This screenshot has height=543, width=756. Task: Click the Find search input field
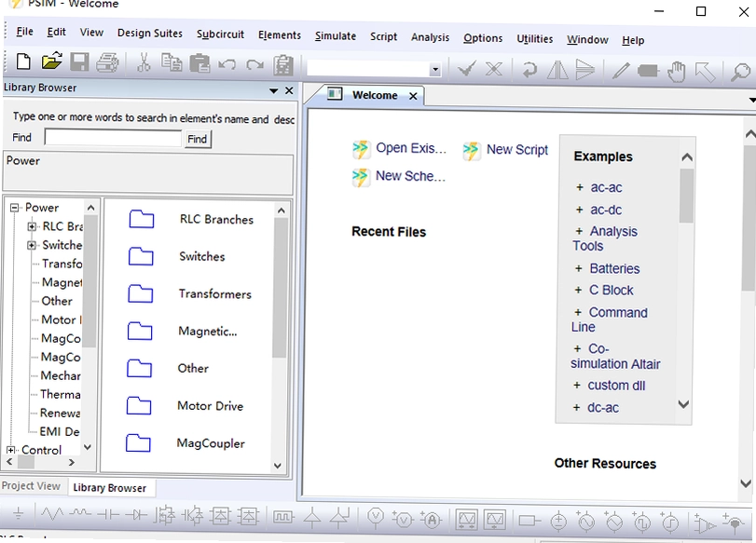point(113,137)
